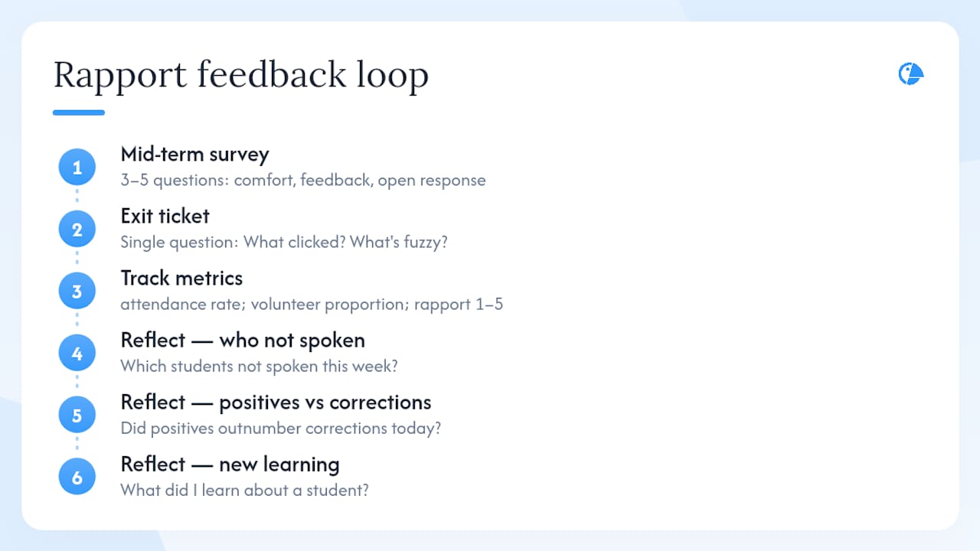Click the blue underline beneath the title
This screenshot has width=980, height=551.
click(79, 112)
